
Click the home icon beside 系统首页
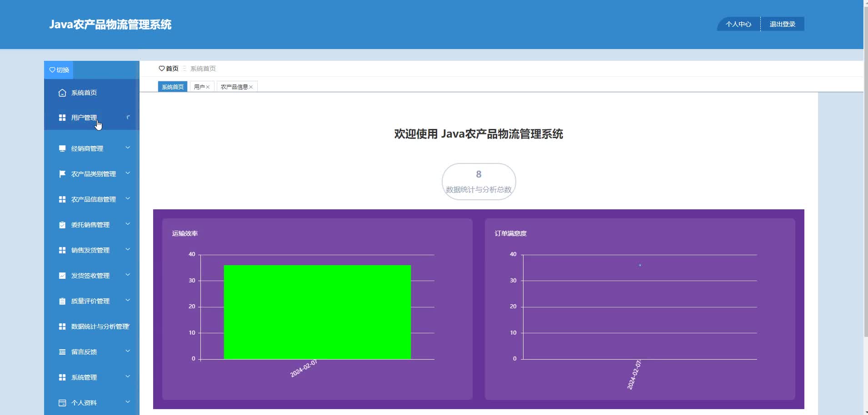tap(62, 93)
